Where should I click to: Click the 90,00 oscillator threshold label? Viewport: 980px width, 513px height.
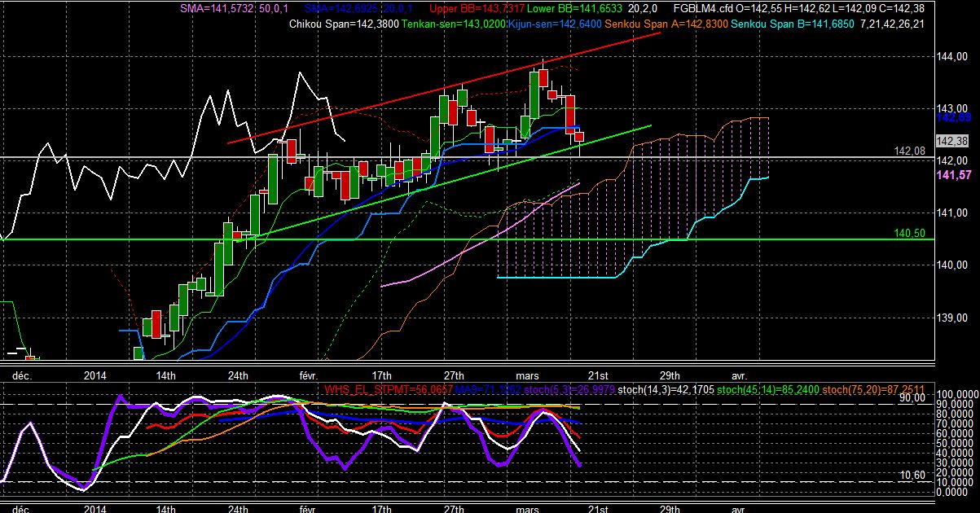click(912, 398)
